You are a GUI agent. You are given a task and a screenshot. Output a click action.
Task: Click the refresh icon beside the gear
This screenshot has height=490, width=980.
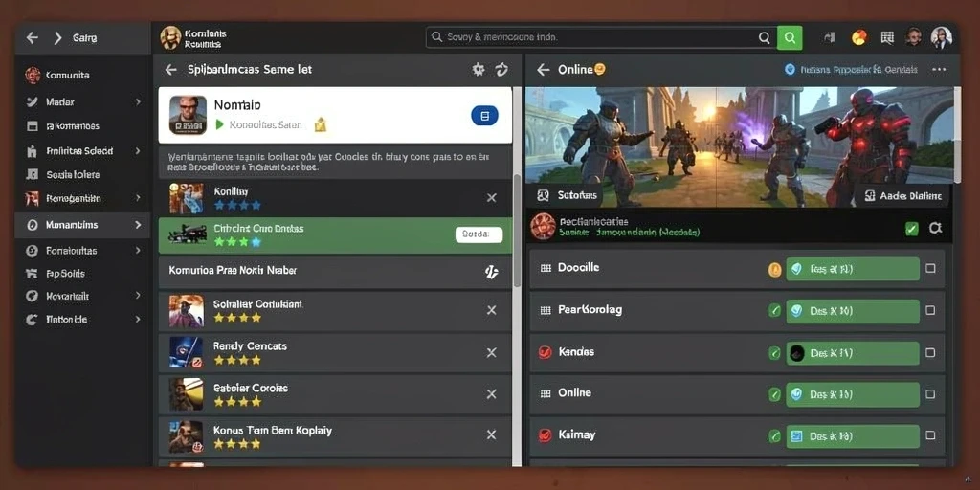501,69
